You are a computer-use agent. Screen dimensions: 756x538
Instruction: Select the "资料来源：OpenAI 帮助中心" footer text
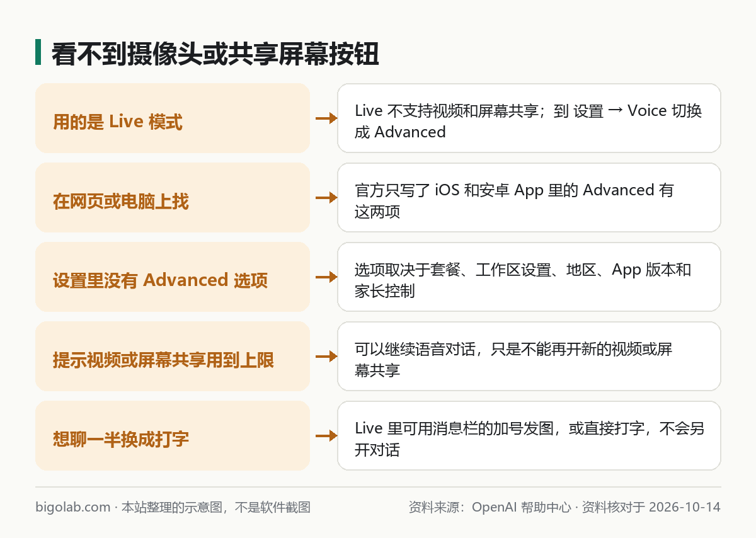[490, 507]
